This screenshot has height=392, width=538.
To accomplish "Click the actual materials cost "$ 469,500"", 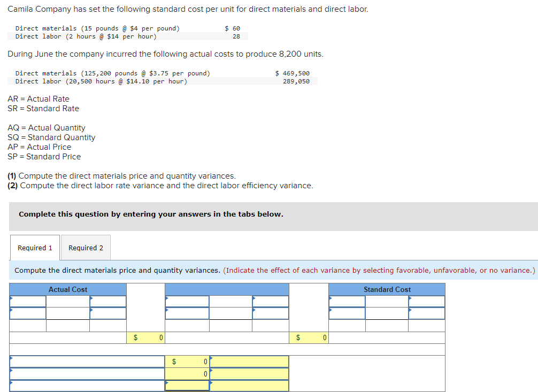I will point(293,73).
